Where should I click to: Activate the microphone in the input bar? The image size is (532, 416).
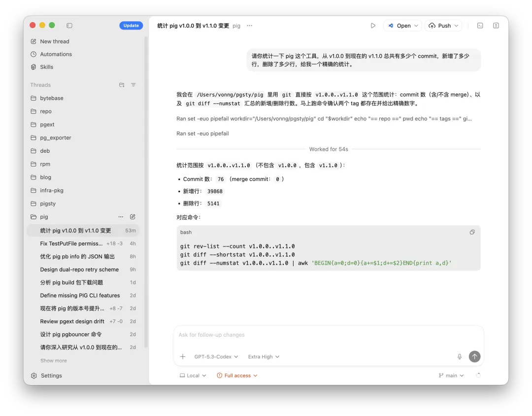(x=459, y=356)
